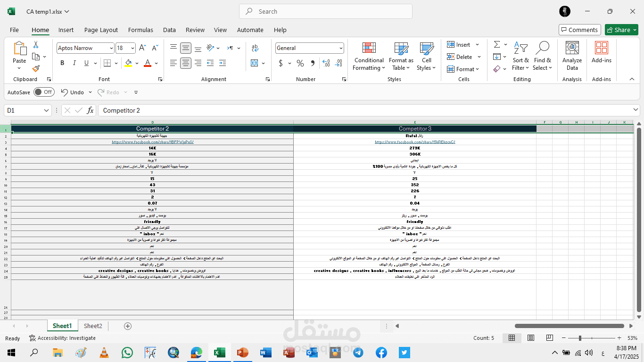Image resolution: width=644 pixels, height=362 pixels.
Task: Toggle Italic formatting
Action: pyautogui.click(x=74, y=63)
